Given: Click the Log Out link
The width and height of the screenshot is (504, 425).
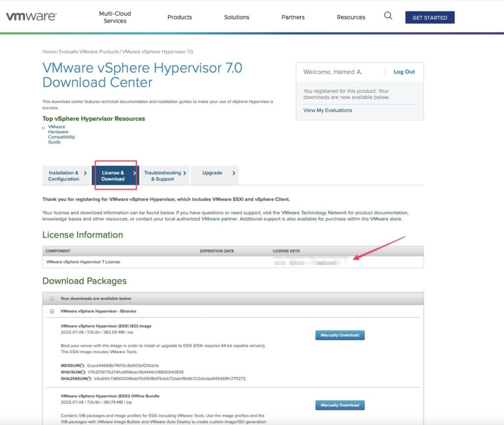Looking at the screenshot, I should (x=404, y=72).
